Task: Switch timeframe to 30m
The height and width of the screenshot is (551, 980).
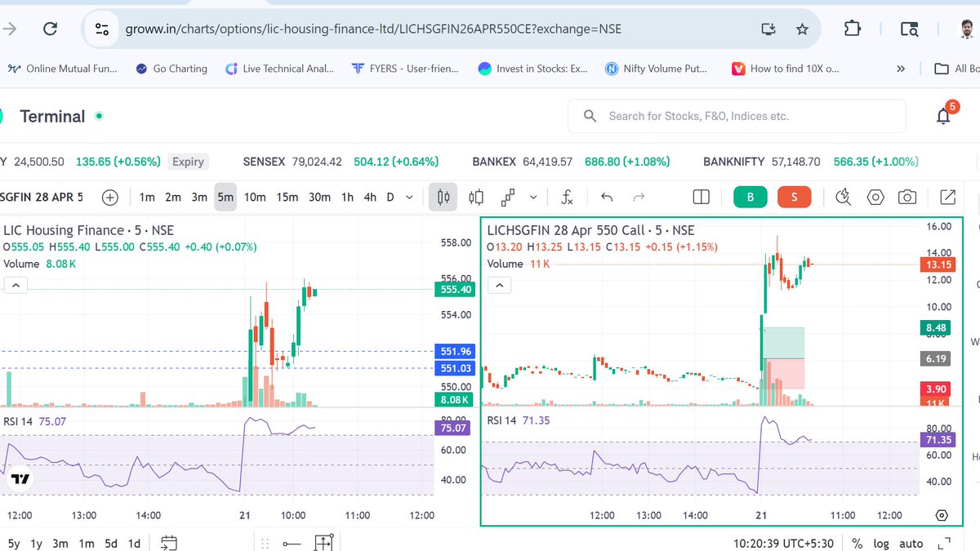Action: pyautogui.click(x=319, y=197)
